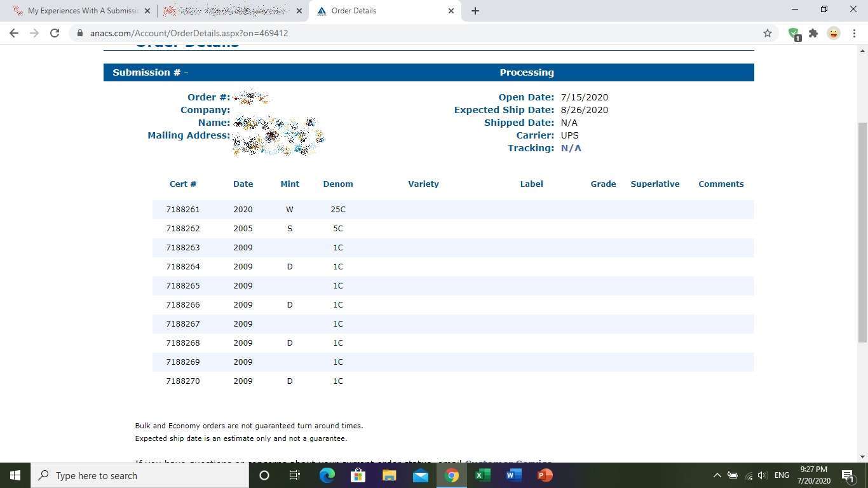Image resolution: width=868 pixels, height=488 pixels.
Task: Open the Chrome profile avatar
Action: 834,33
